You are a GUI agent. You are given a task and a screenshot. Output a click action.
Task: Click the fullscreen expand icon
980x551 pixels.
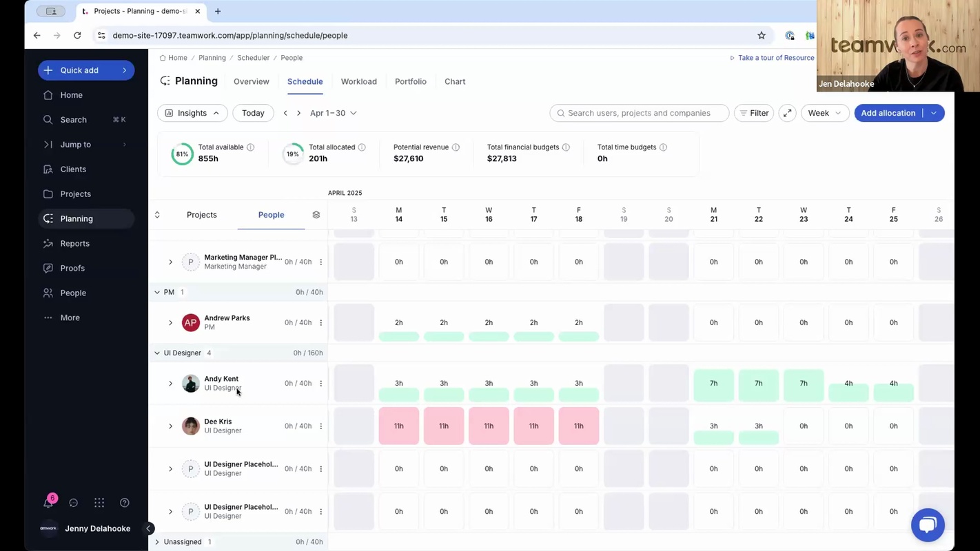coord(787,113)
